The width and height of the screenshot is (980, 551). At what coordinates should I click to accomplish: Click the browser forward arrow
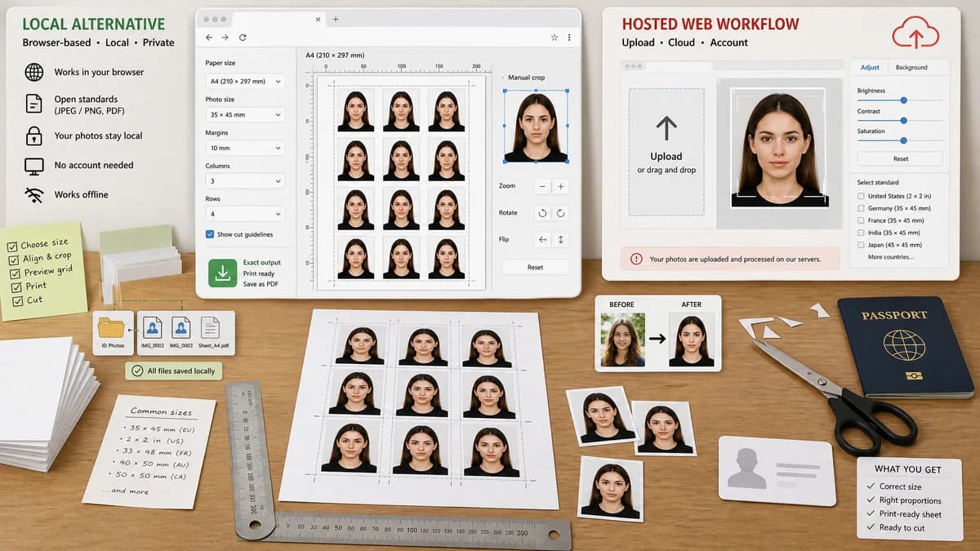coord(225,38)
